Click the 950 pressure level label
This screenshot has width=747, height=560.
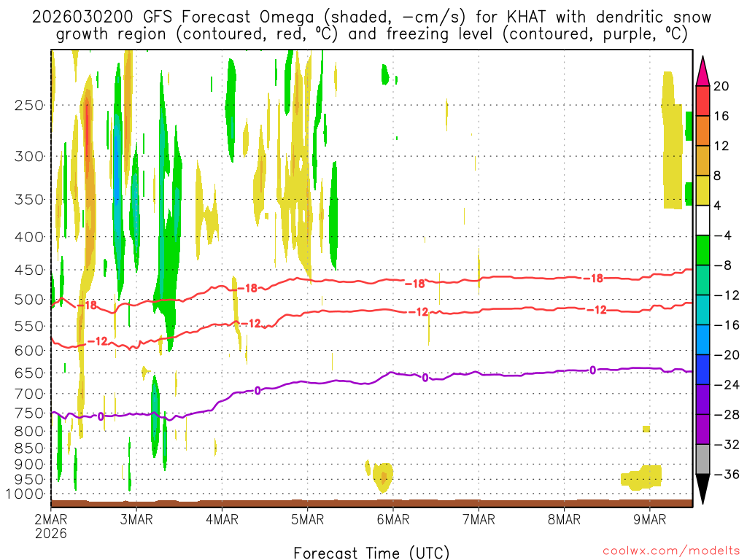tap(29, 480)
